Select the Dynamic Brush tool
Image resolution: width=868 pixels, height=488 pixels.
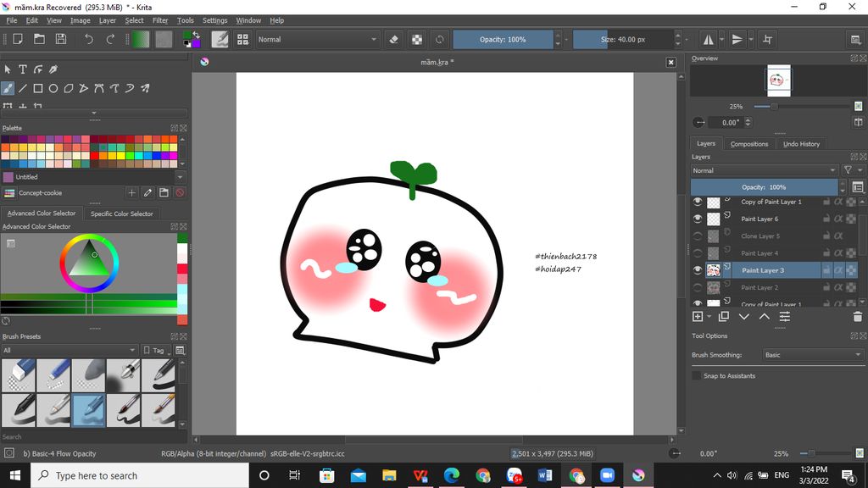pyautogui.click(x=130, y=88)
